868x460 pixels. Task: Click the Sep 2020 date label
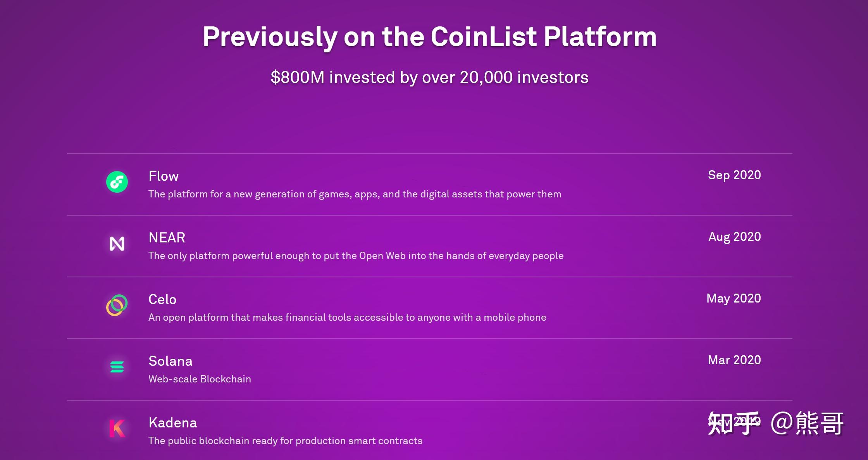point(734,175)
